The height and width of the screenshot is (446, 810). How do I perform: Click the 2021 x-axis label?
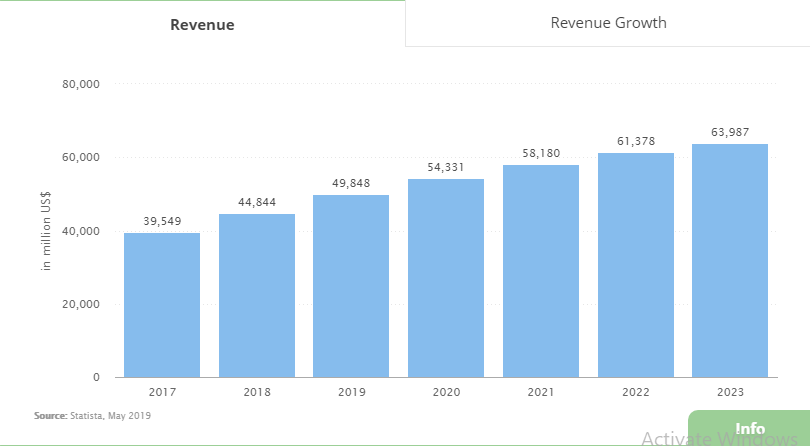(541, 392)
